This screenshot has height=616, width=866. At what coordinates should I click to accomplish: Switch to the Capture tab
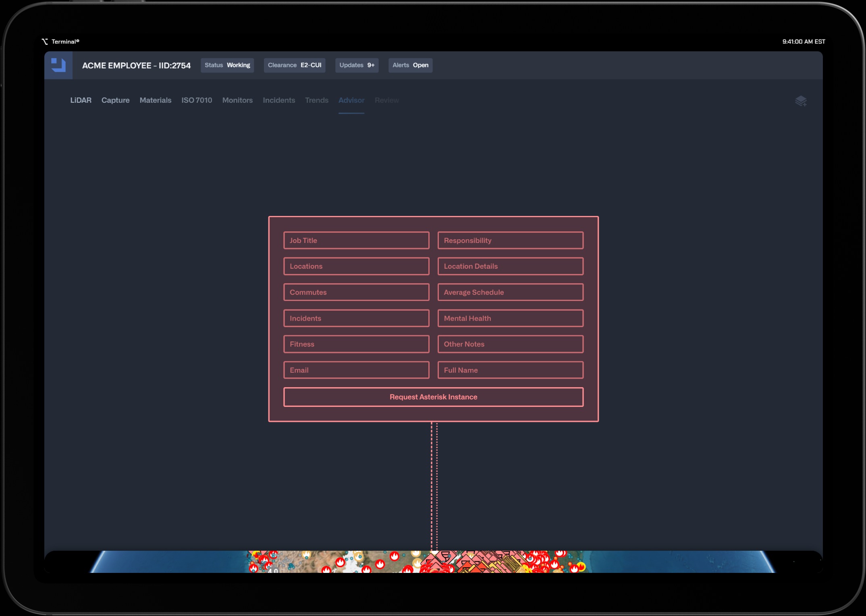[x=115, y=100]
